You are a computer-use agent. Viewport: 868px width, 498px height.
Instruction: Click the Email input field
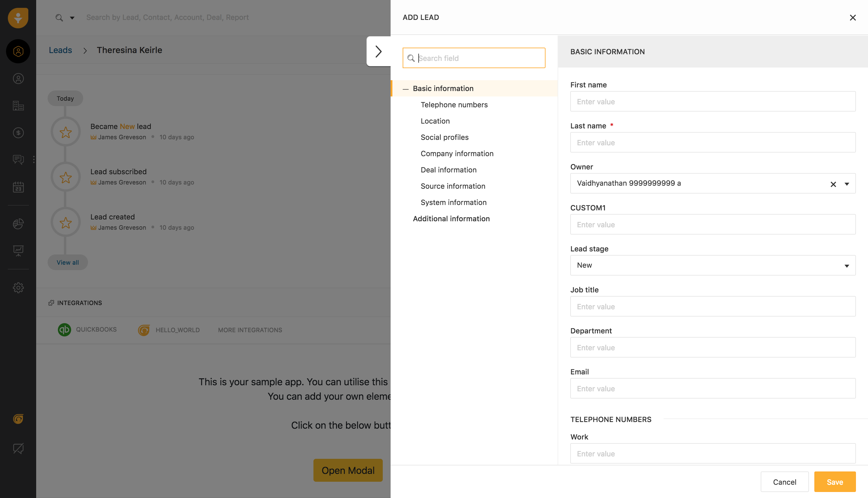pos(713,388)
